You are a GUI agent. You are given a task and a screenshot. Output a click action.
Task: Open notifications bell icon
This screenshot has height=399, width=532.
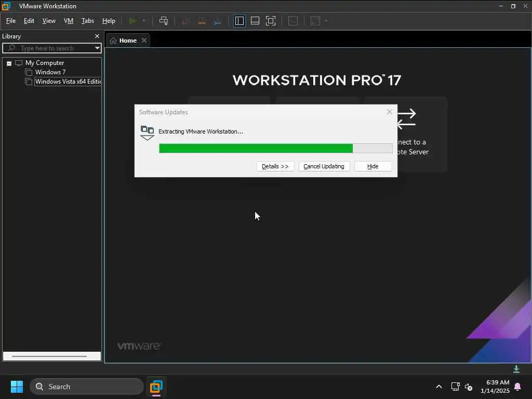518,387
